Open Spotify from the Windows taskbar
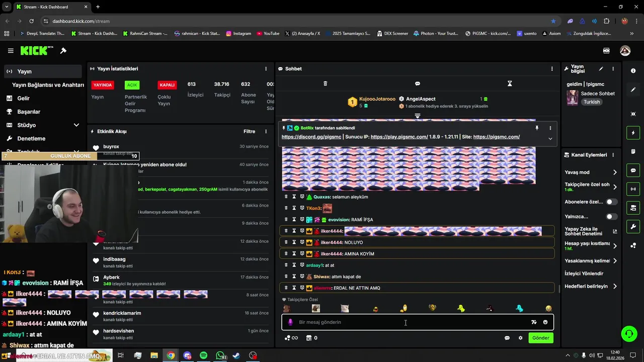The height and width of the screenshot is (362, 644). click(203, 355)
